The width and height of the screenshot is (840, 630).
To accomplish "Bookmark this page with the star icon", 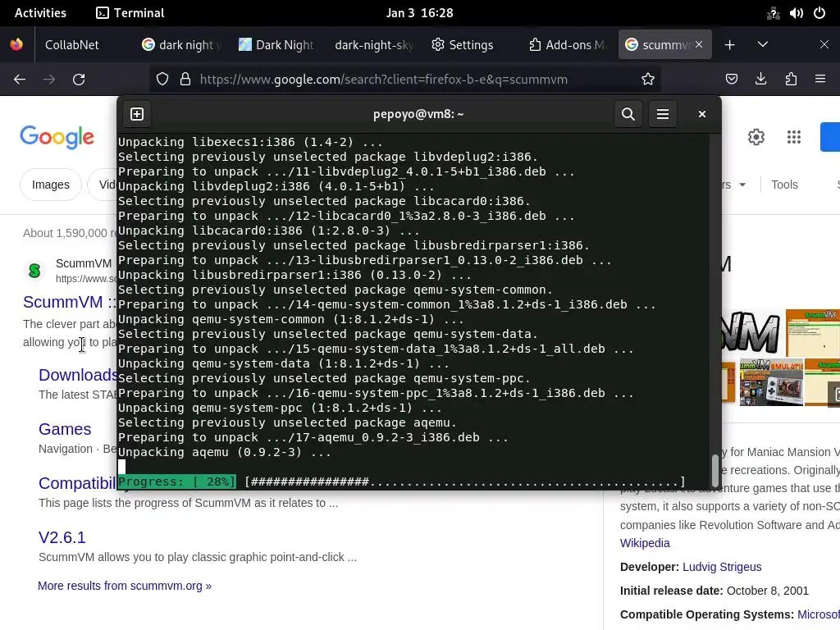I will coord(648,80).
